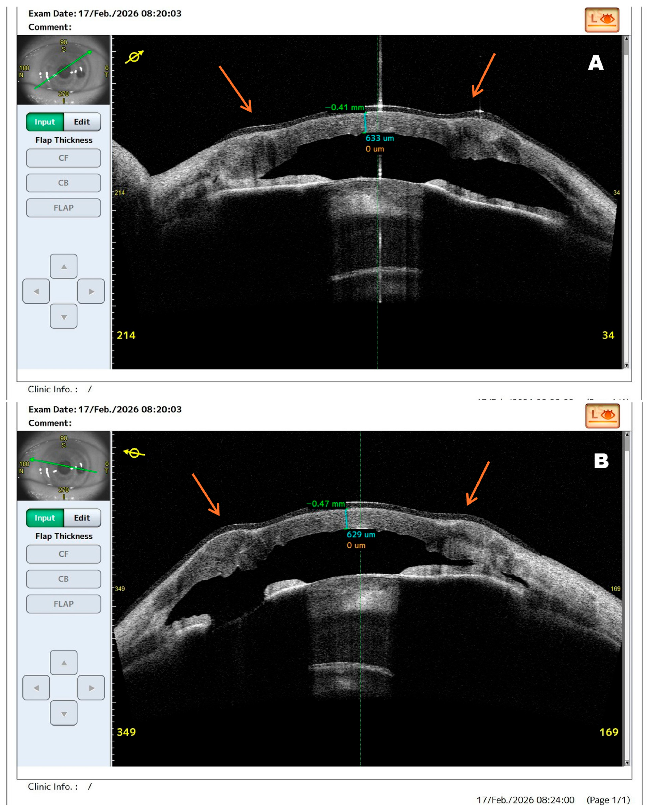The width and height of the screenshot is (651, 812).
Task: Click the large 169 angle label in scan B
Action: point(609,732)
